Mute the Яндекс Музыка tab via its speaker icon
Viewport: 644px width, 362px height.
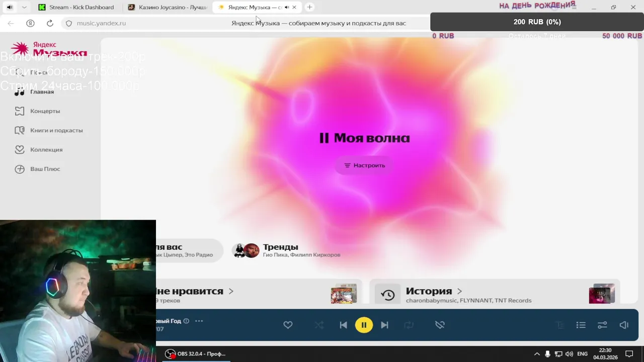click(287, 7)
